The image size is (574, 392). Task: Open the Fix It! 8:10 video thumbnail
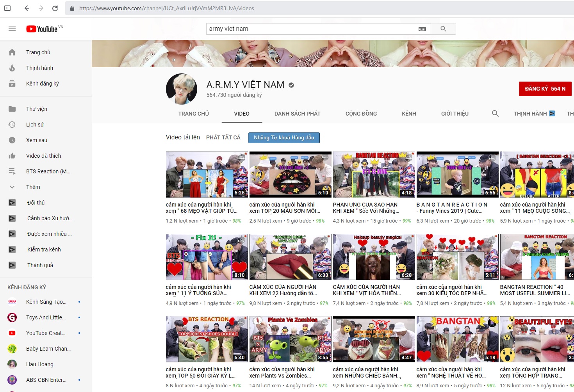click(207, 257)
